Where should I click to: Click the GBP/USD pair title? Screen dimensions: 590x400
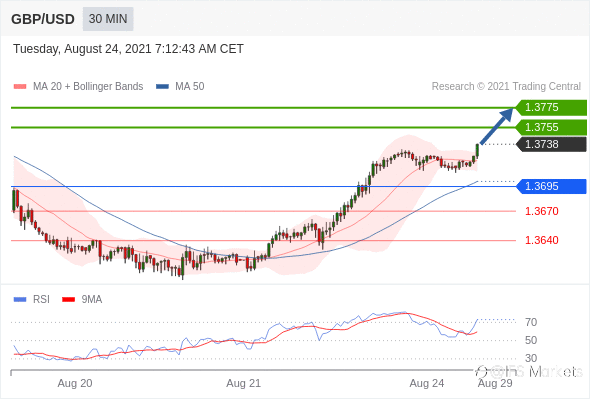[x=43, y=19]
